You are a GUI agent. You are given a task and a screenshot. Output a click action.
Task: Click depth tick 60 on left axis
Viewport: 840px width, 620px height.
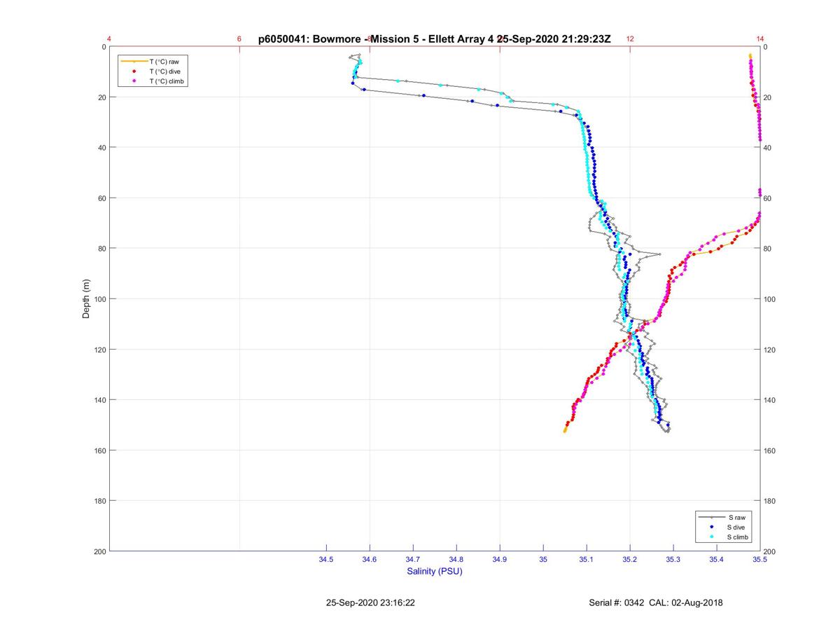click(x=102, y=198)
